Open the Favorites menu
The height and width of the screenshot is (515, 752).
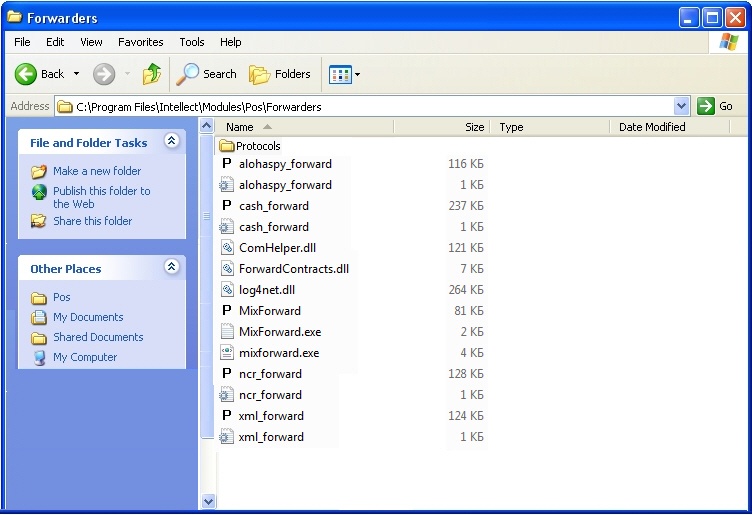point(140,42)
